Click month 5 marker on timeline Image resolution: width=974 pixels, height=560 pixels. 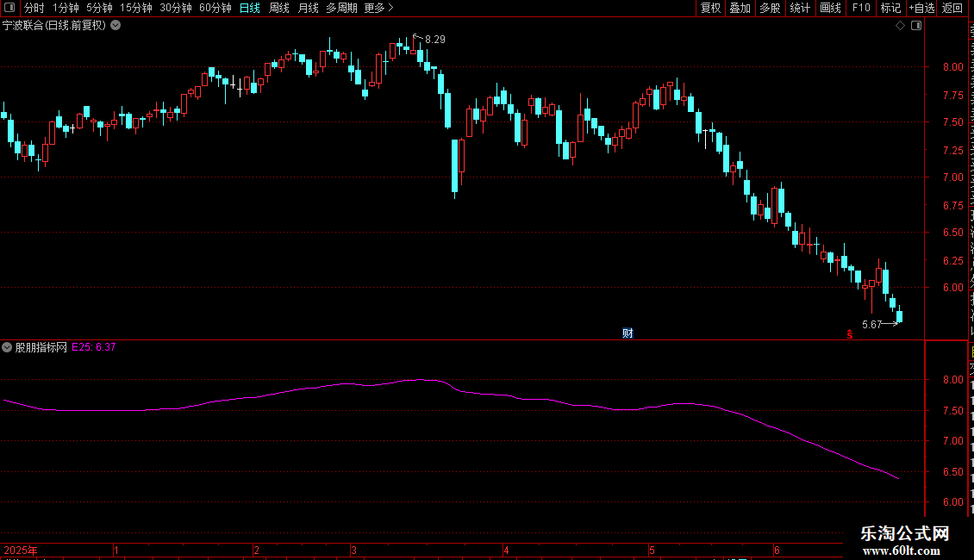(652, 550)
